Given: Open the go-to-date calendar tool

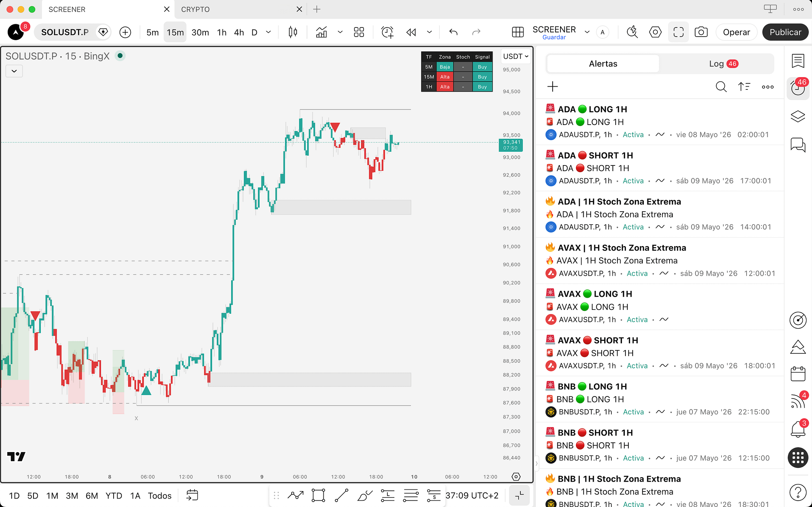Looking at the screenshot, I should tap(192, 495).
